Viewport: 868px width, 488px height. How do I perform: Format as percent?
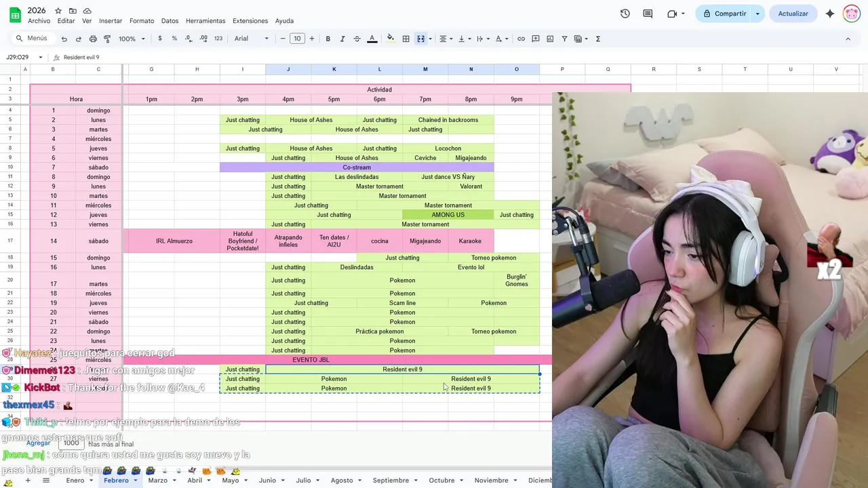click(174, 39)
